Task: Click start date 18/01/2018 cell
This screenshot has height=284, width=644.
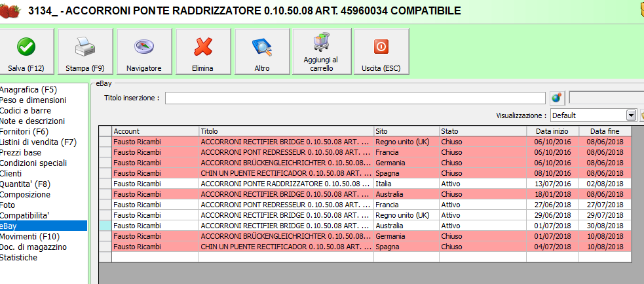Action: 552,194
